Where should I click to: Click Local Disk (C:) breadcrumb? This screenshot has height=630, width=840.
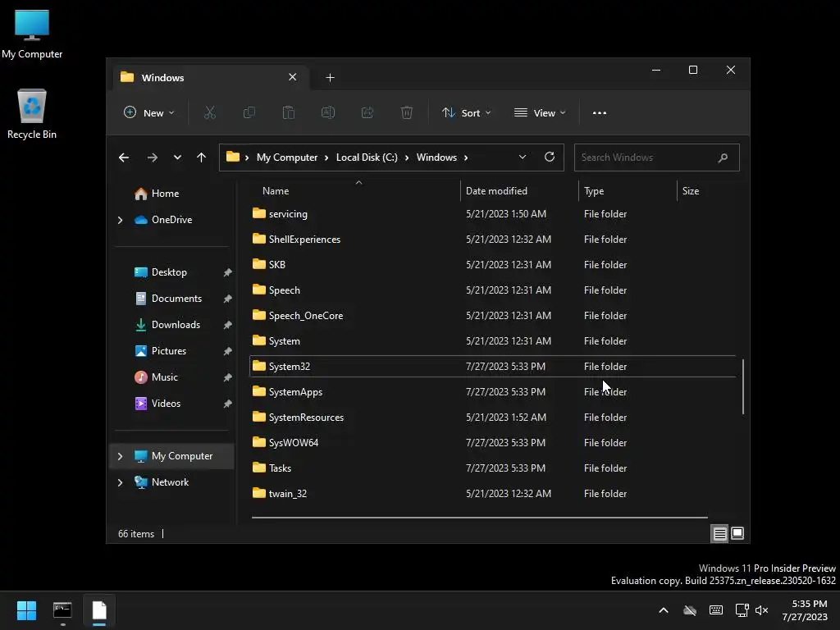coord(367,157)
